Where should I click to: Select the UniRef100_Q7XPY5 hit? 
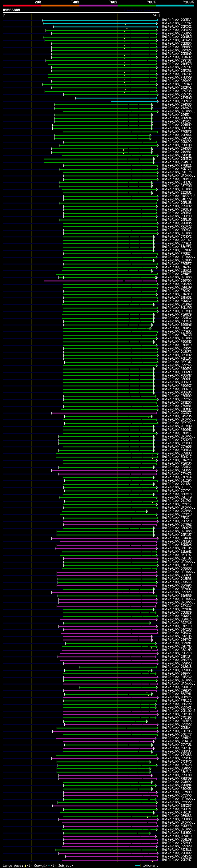coord(177,761)
